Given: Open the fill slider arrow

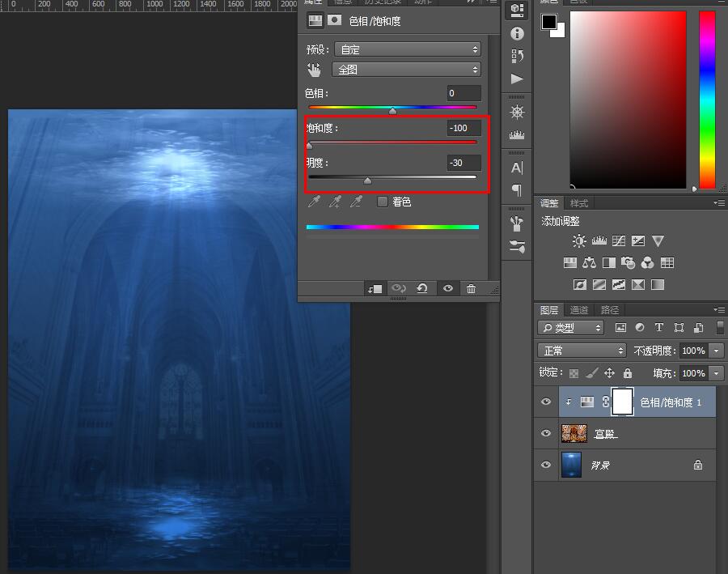Looking at the screenshot, I should pos(717,373).
